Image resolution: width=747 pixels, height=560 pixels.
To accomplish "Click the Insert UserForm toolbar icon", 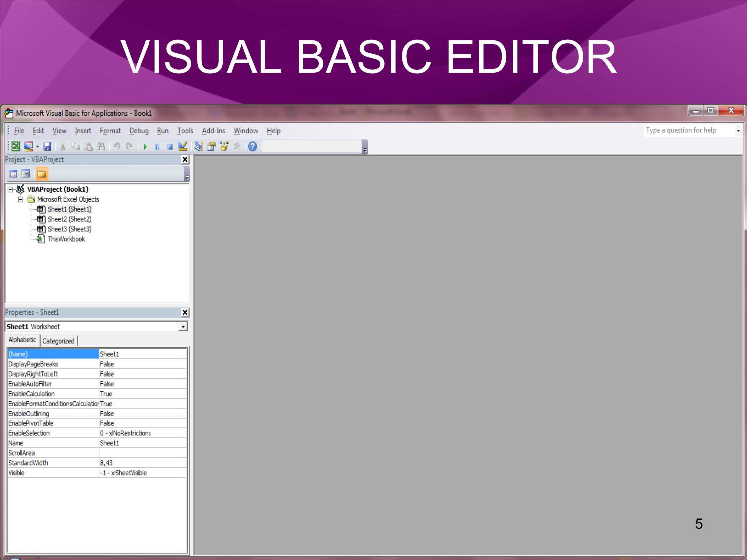I will 29,146.
